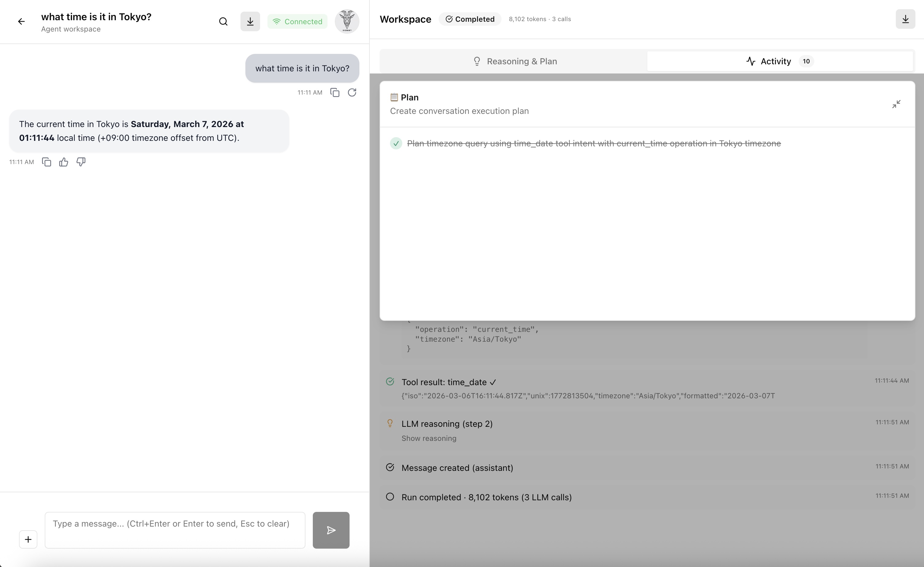Click the plus attachment button

[x=28, y=539]
